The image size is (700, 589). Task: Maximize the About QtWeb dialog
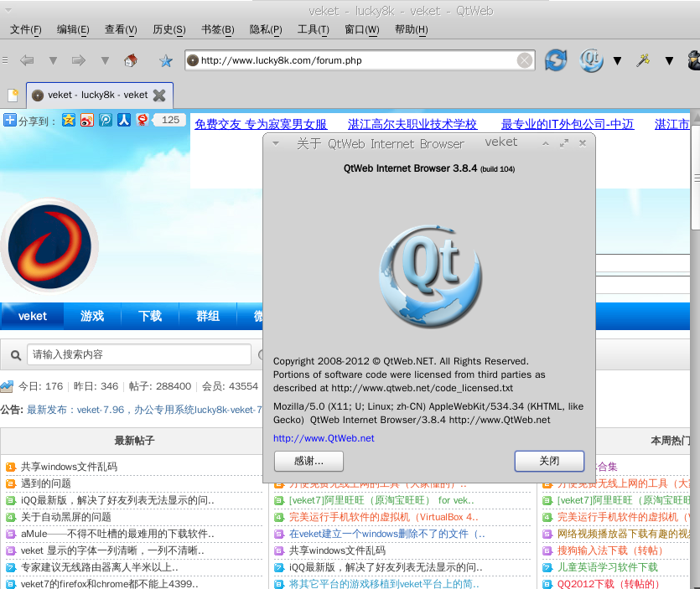pyautogui.click(x=564, y=143)
